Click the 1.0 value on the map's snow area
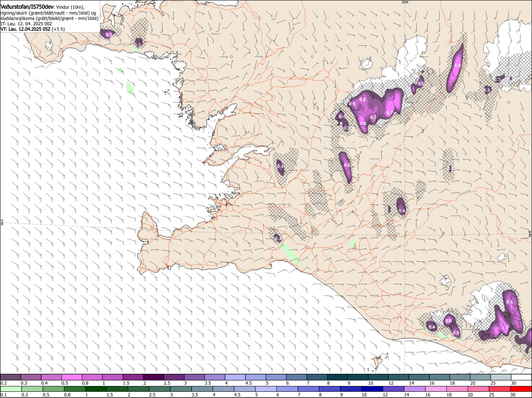Screen dimensions: 532x398 (505, 327)
